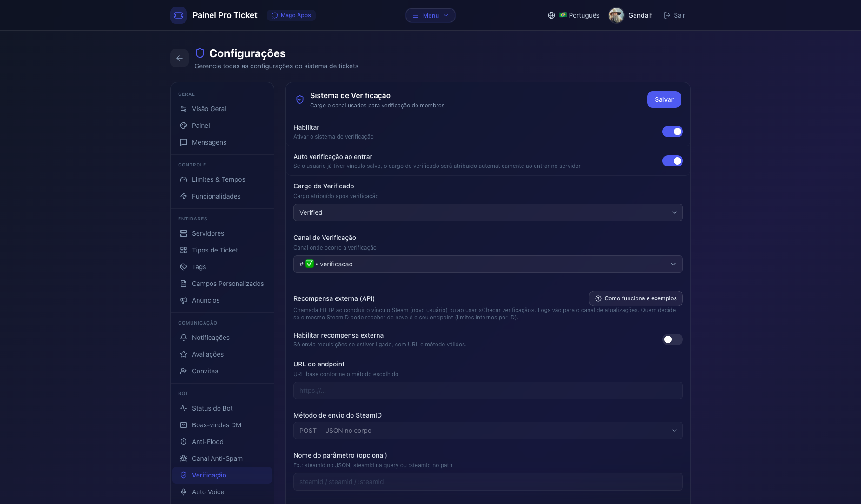Click the URL do endpoint input field
This screenshot has width=861, height=504.
[x=488, y=391]
